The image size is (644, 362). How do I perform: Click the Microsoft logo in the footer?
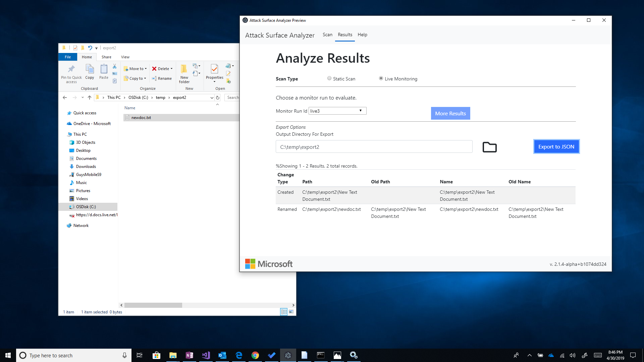pyautogui.click(x=268, y=264)
